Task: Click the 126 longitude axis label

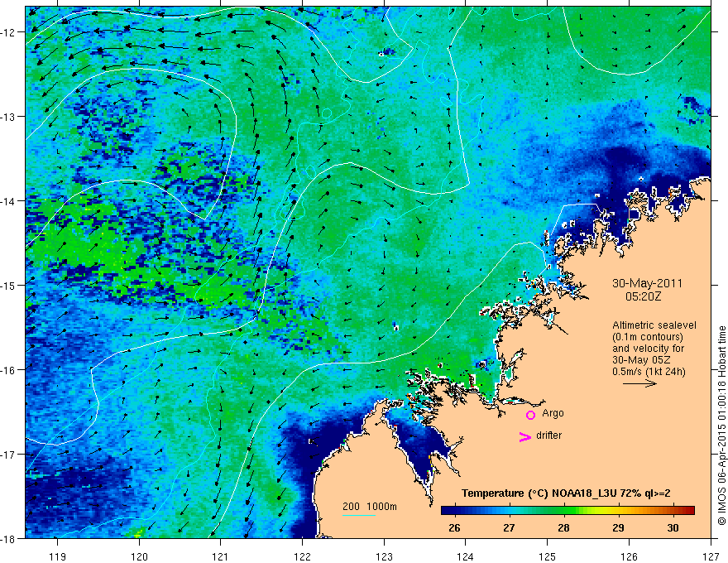Action: tap(629, 556)
